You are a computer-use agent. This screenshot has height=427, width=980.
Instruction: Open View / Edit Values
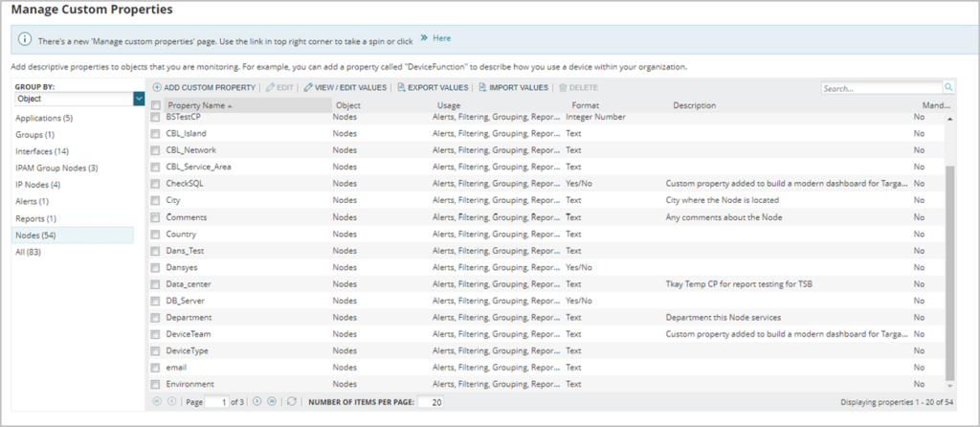point(345,87)
